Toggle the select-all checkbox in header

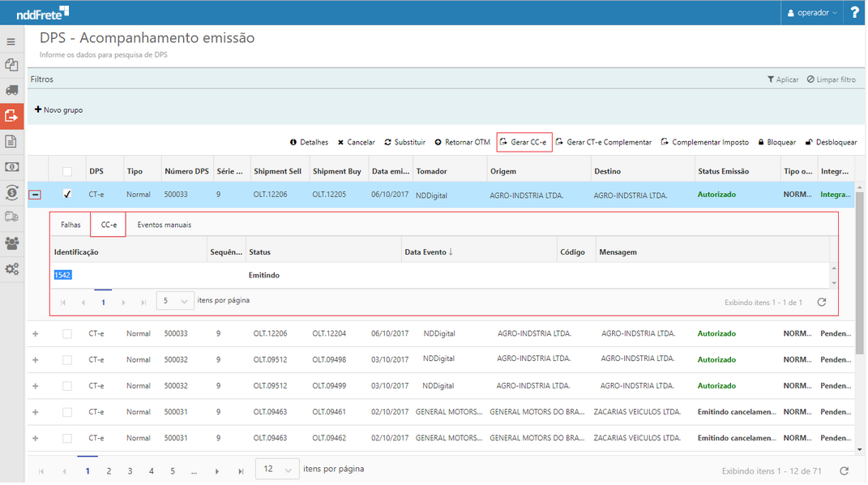pyautogui.click(x=67, y=172)
